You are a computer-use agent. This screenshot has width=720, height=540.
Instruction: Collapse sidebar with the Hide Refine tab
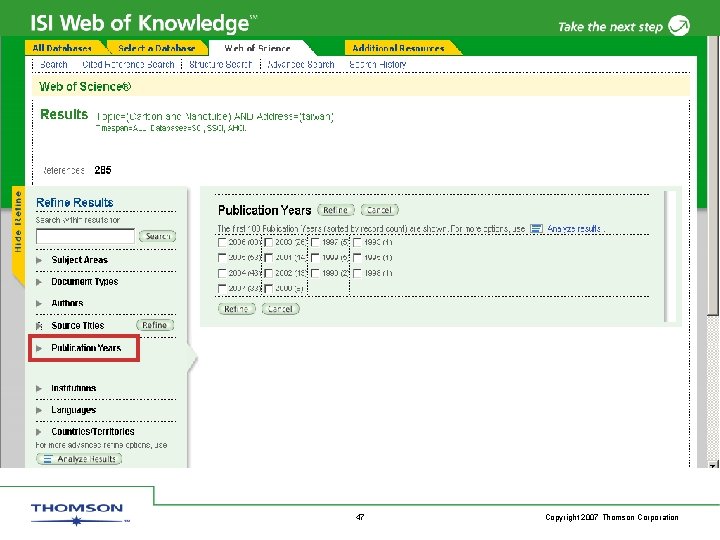[18, 236]
